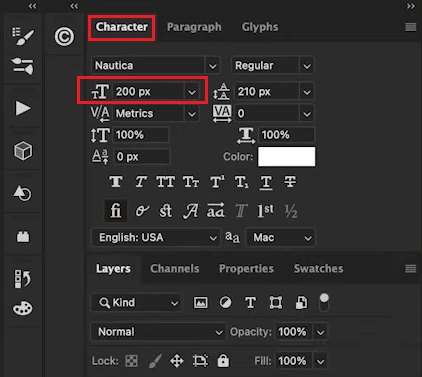The width and height of the screenshot is (422, 377).
Task: Click the horizontal scale 100% field
Action: click(286, 135)
